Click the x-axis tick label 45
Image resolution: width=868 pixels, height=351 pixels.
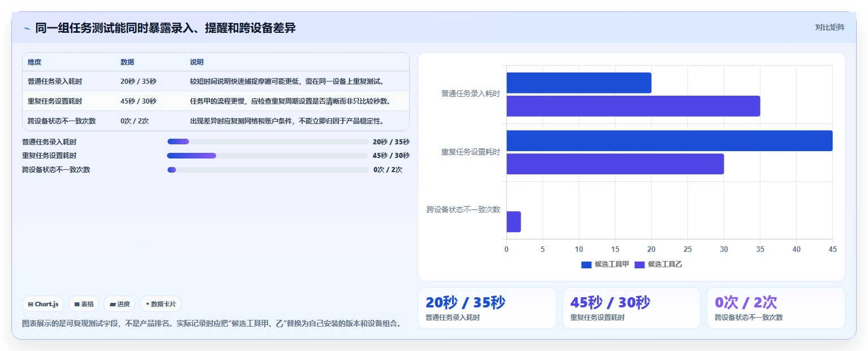coord(832,249)
